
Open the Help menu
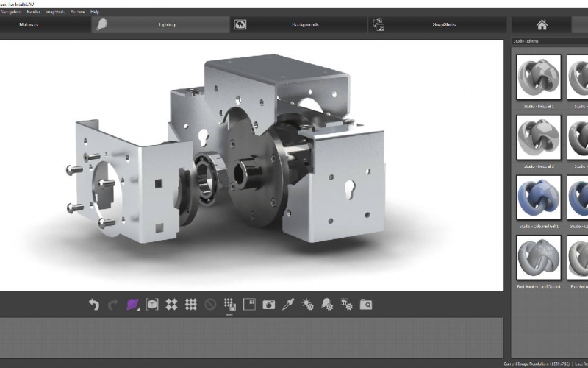95,13
